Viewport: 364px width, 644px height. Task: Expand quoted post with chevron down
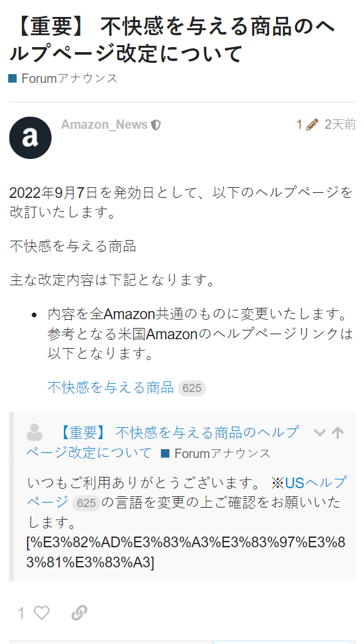click(319, 432)
